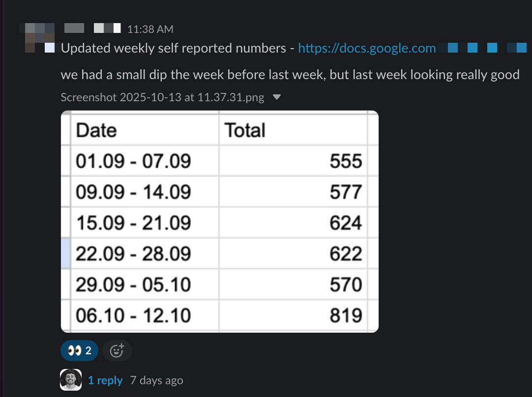Viewport: 532px width, 397px height.
Task: Toggle the eyes emoji reaction
Action: point(79,350)
